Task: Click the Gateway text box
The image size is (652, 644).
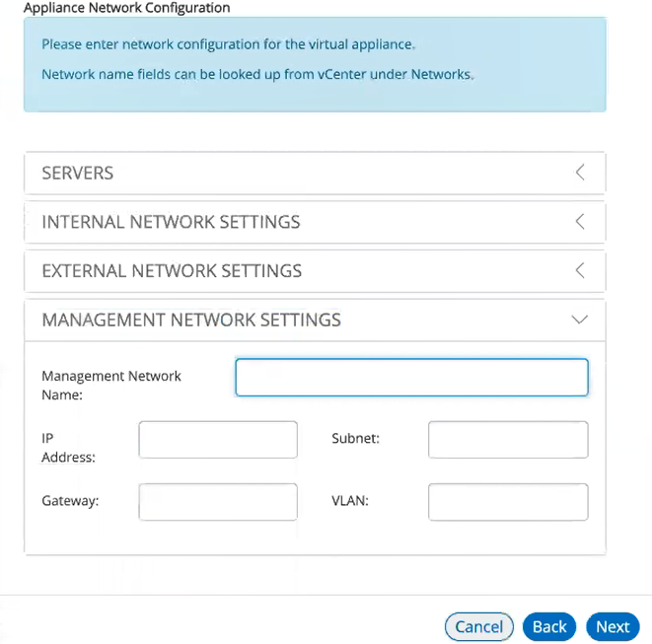Action: (218, 502)
